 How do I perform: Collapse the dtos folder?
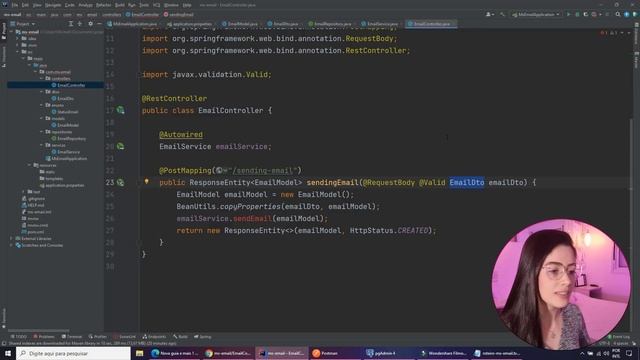pyautogui.click(x=42, y=92)
